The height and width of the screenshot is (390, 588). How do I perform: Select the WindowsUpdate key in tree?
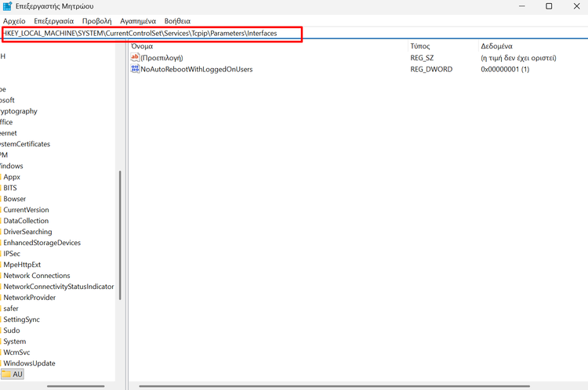(29, 363)
